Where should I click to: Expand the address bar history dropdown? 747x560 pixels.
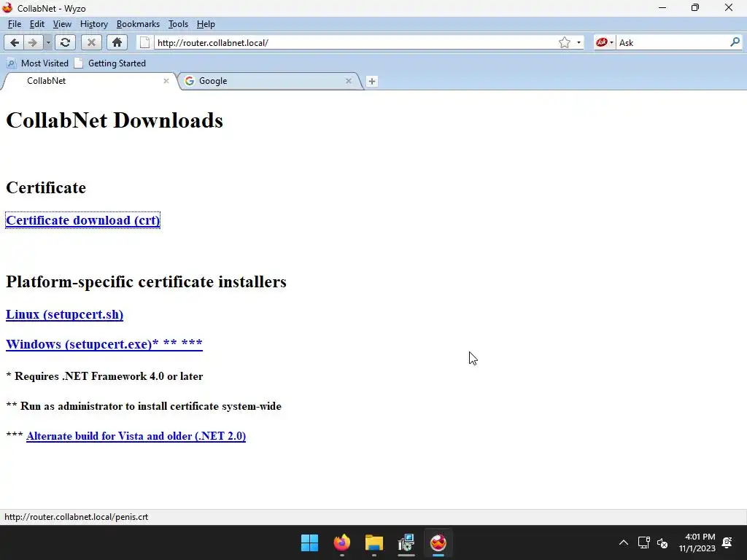[x=578, y=43]
